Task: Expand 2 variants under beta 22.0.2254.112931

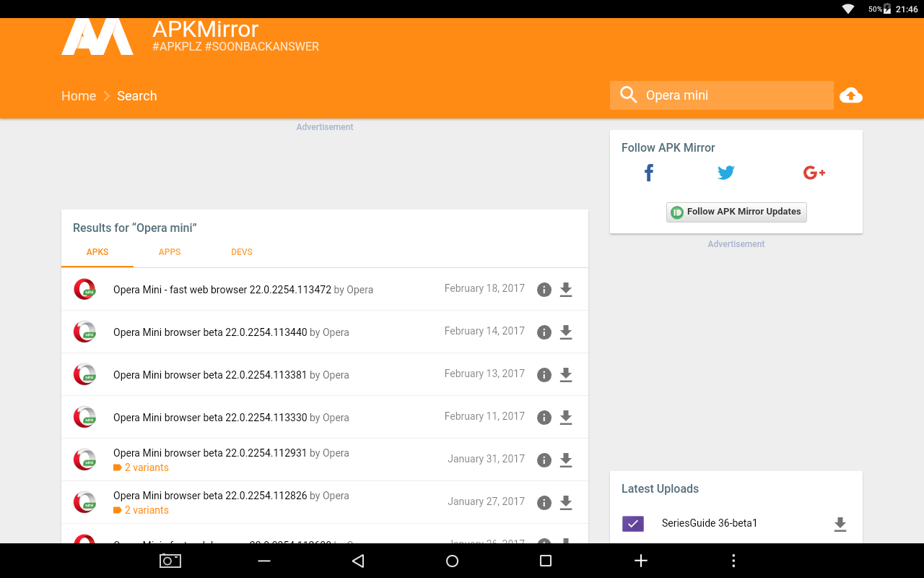Action: coord(141,467)
